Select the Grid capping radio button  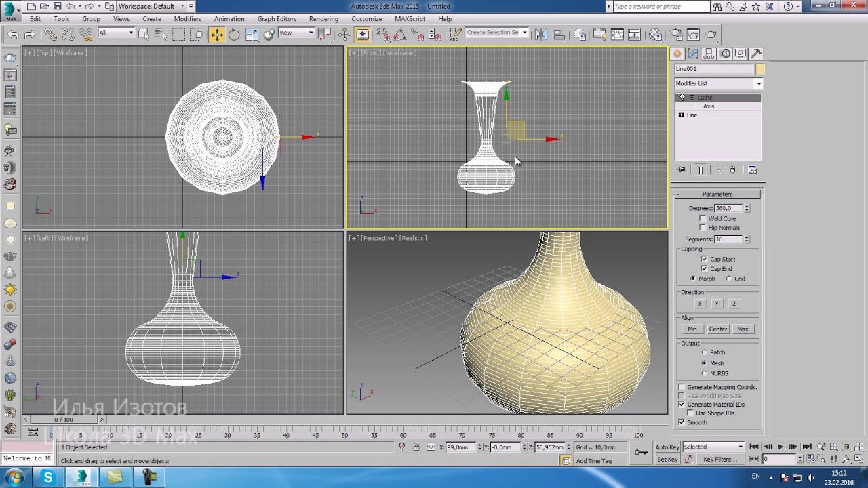click(x=728, y=279)
